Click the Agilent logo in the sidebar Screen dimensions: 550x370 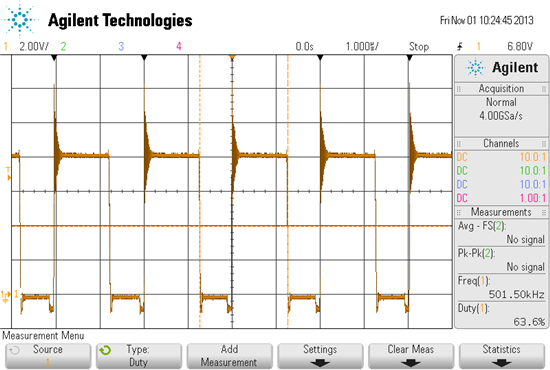click(502, 68)
